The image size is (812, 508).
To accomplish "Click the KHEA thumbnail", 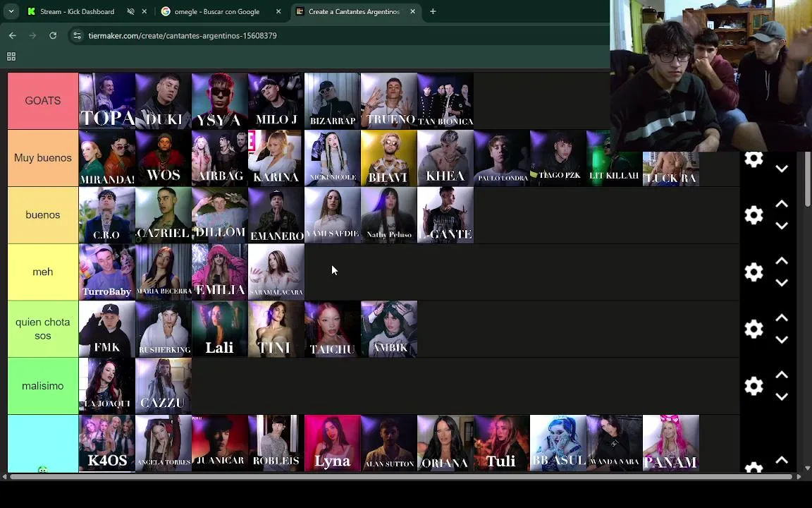I will click(445, 157).
